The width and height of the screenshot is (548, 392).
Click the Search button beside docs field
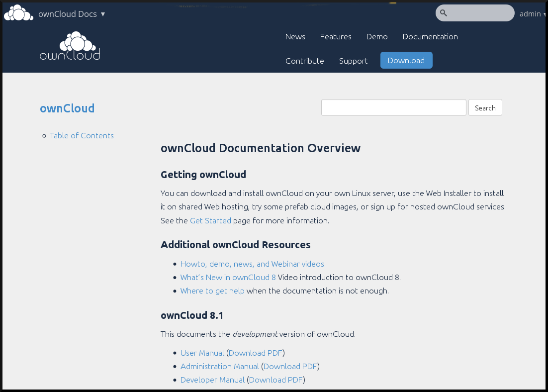[485, 108]
